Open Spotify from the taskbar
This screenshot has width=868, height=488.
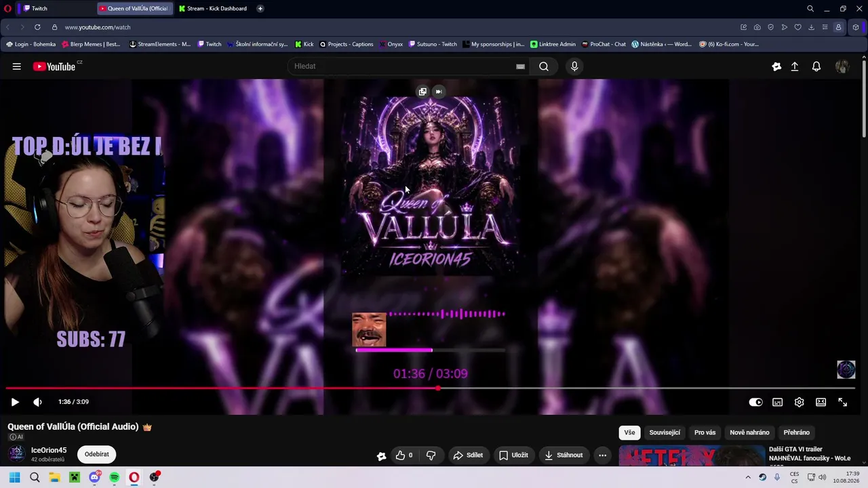point(115,477)
